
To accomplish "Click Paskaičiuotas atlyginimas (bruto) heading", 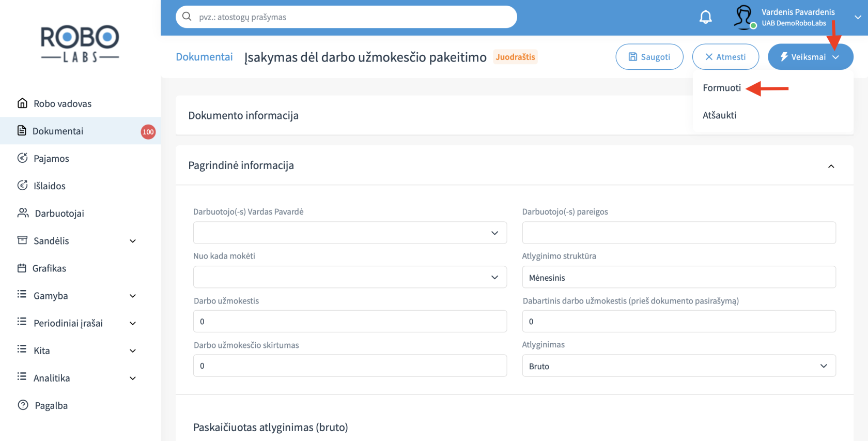I will 270,428.
